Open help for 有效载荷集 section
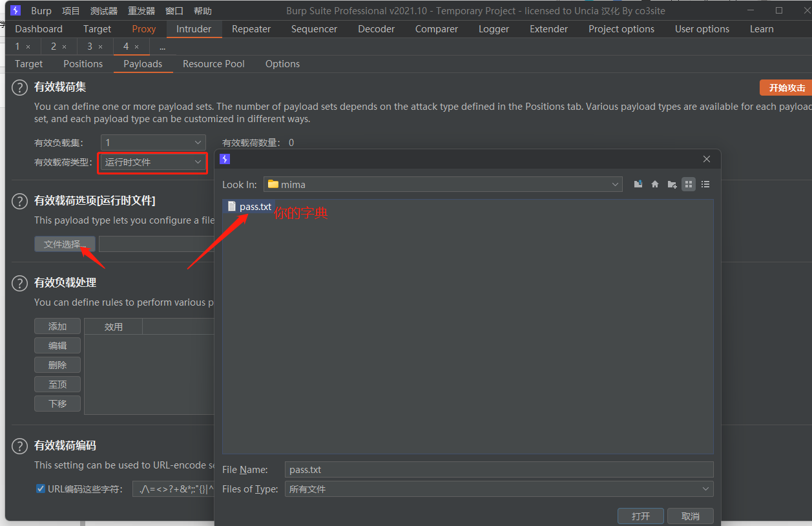This screenshot has width=812, height=526. click(x=20, y=87)
